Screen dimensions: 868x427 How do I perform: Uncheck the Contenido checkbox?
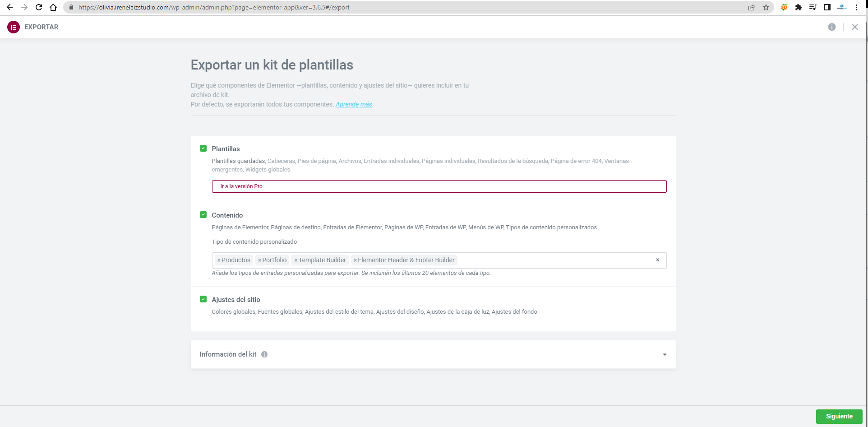tap(203, 215)
